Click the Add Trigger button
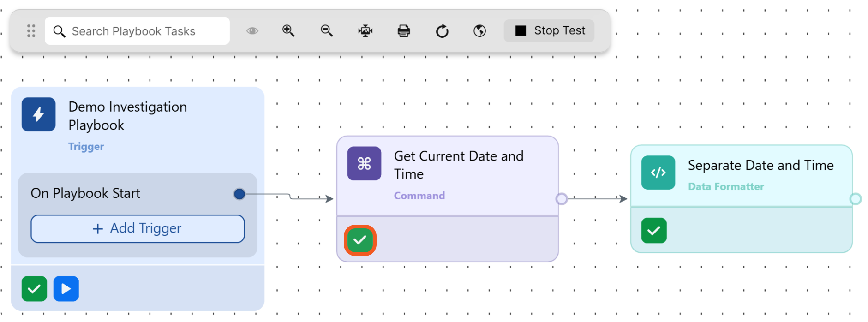868x322 pixels. (x=138, y=229)
